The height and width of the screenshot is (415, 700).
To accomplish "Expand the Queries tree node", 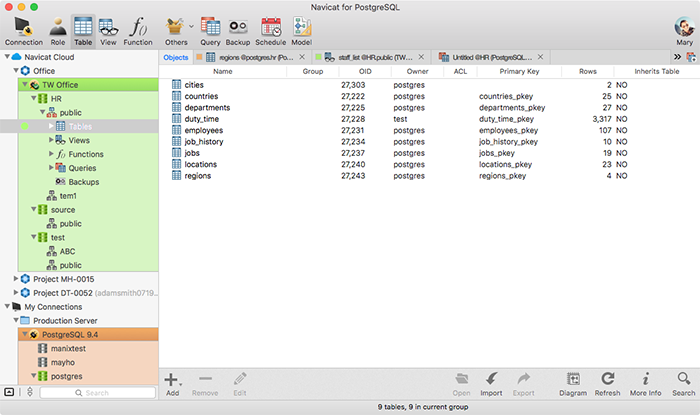I will [51, 167].
